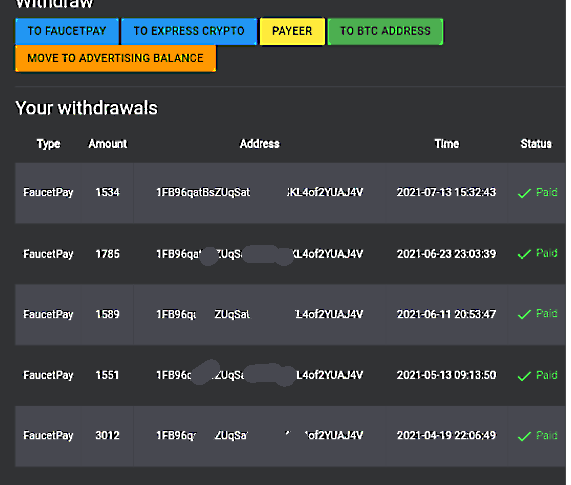Screen dimensions: 571x485
Task: Click the green checkmark for the 1551 withdrawal
Action: (x=524, y=376)
